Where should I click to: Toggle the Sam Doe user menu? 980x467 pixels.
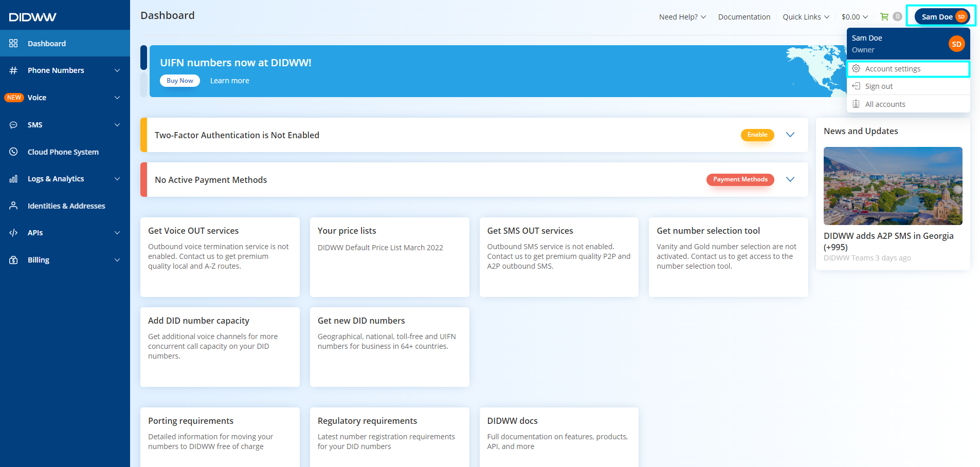(x=942, y=16)
